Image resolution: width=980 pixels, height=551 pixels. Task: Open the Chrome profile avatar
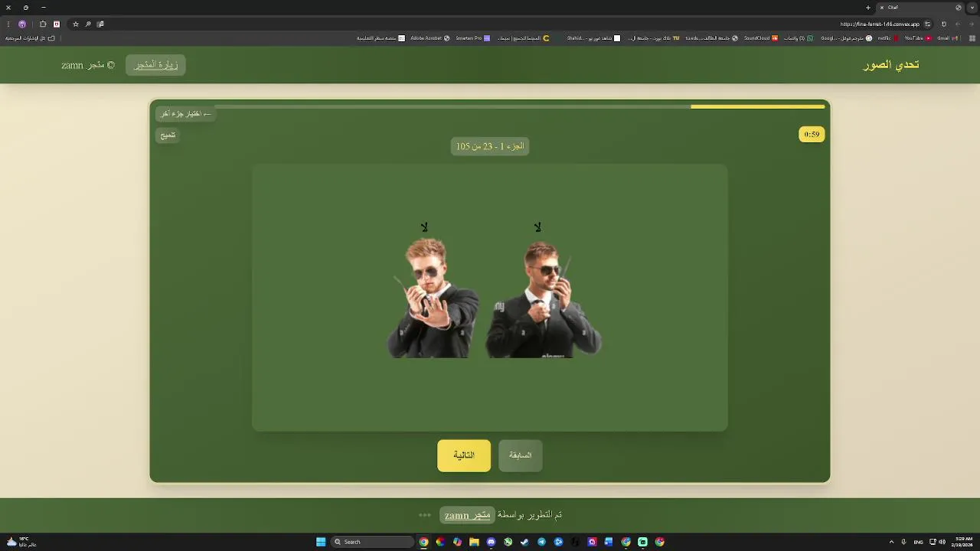click(x=22, y=24)
